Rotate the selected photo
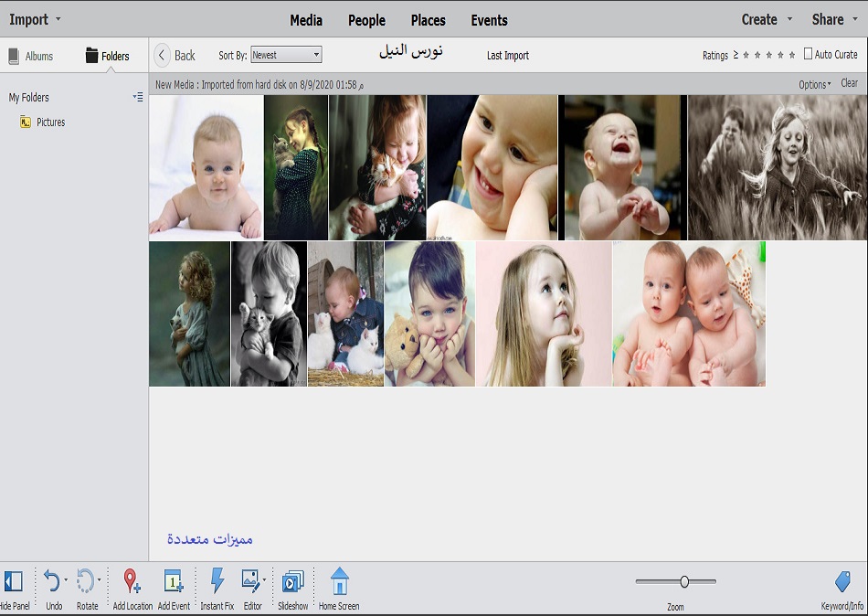The width and height of the screenshot is (868, 616). [85, 581]
